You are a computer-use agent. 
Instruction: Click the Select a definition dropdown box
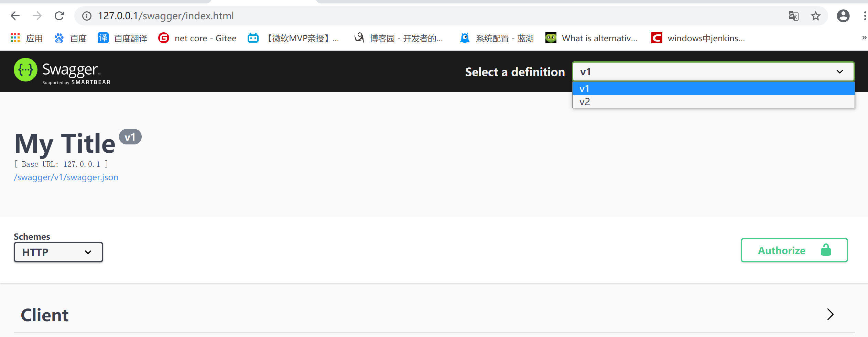[713, 72]
